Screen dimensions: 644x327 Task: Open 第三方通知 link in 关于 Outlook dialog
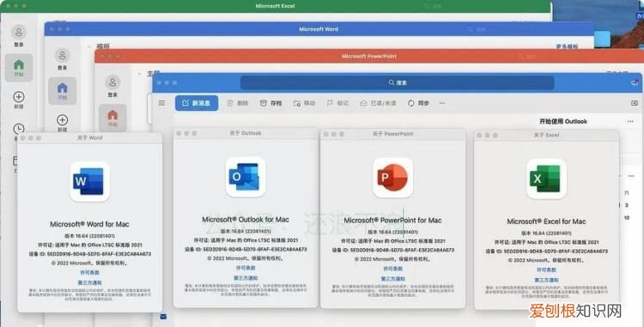[246, 278]
